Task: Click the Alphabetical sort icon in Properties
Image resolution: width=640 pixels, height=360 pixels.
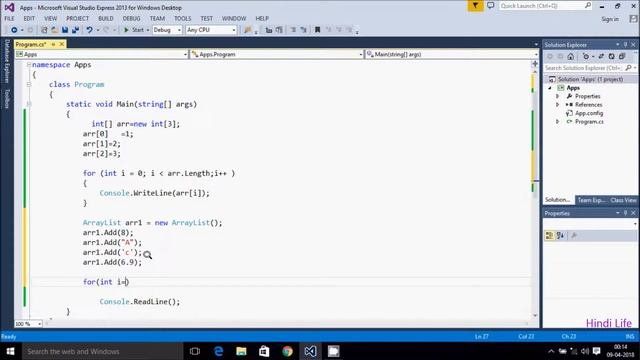Action: (560, 236)
